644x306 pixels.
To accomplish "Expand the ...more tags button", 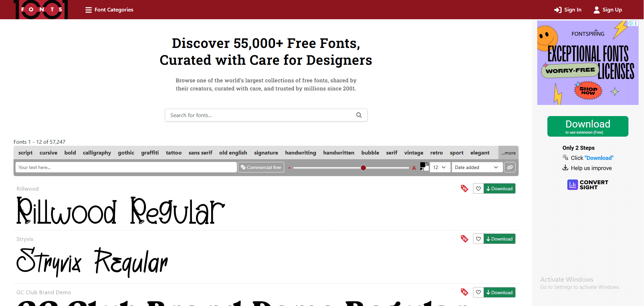I will coord(509,153).
